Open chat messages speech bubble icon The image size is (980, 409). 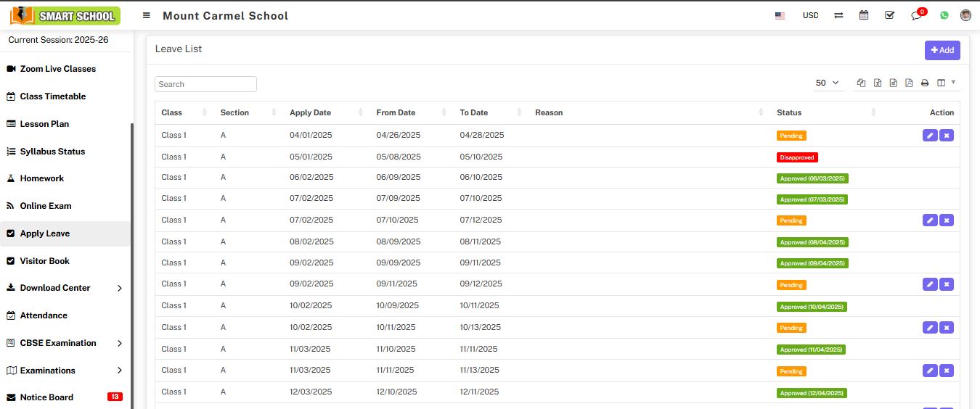(916, 15)
